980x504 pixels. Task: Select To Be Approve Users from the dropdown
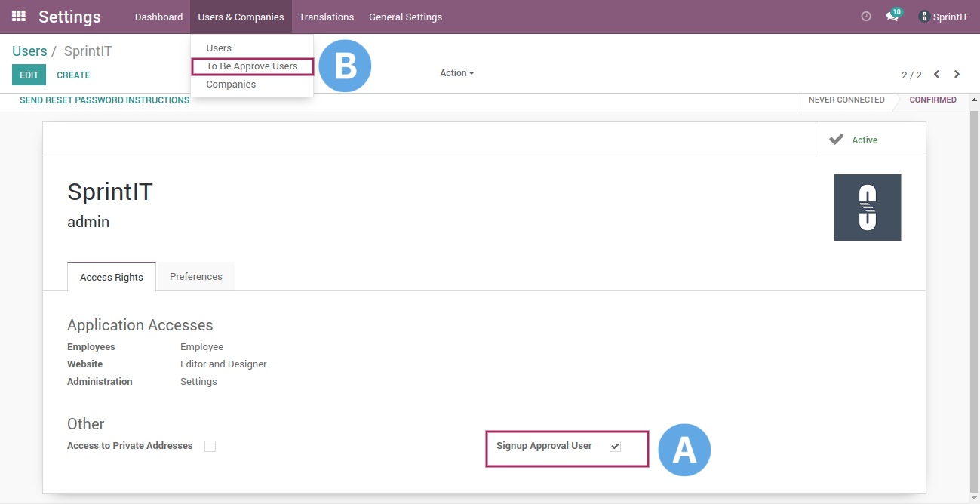pyautogui.click(x=251, y=66)
